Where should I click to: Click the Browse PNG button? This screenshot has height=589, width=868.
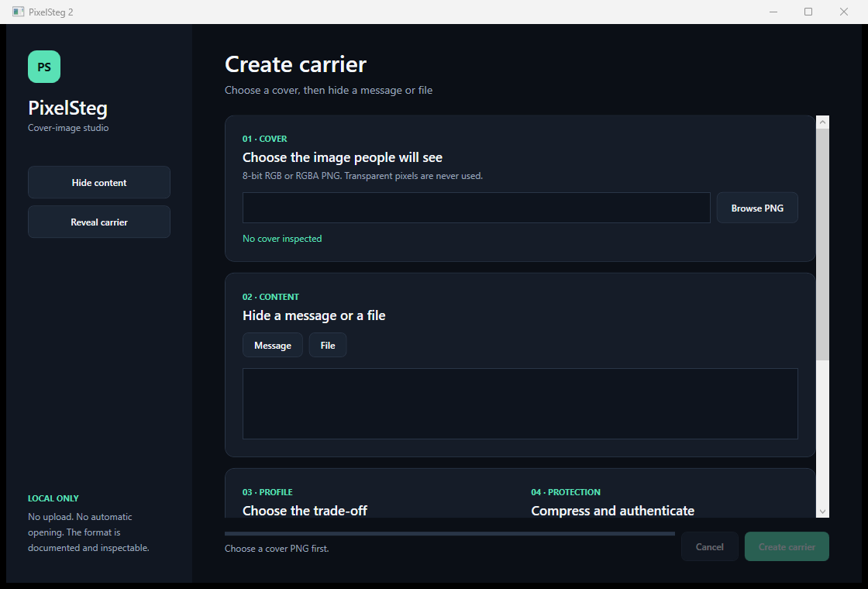pos(757,208)
